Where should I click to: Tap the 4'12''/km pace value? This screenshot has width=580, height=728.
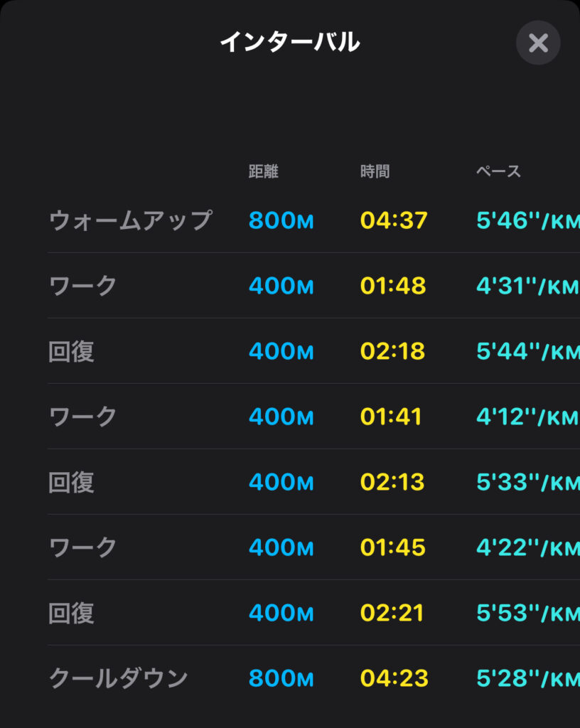528,417
